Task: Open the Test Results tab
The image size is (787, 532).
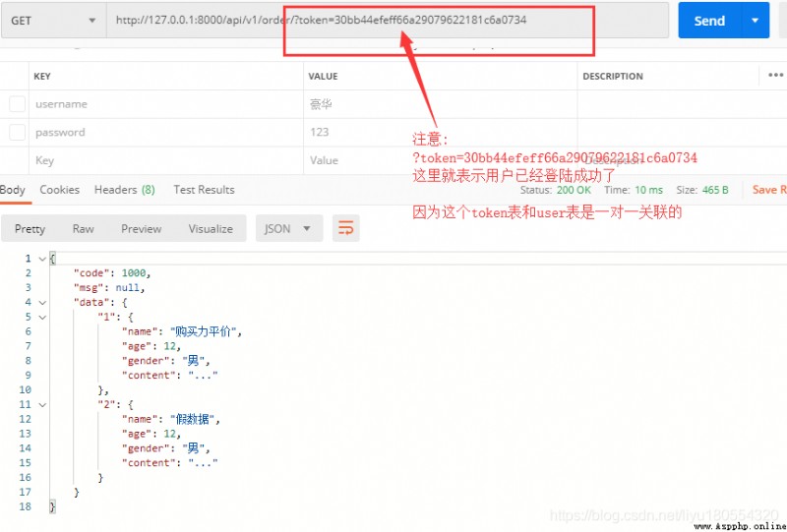Action: click(204, 190)
